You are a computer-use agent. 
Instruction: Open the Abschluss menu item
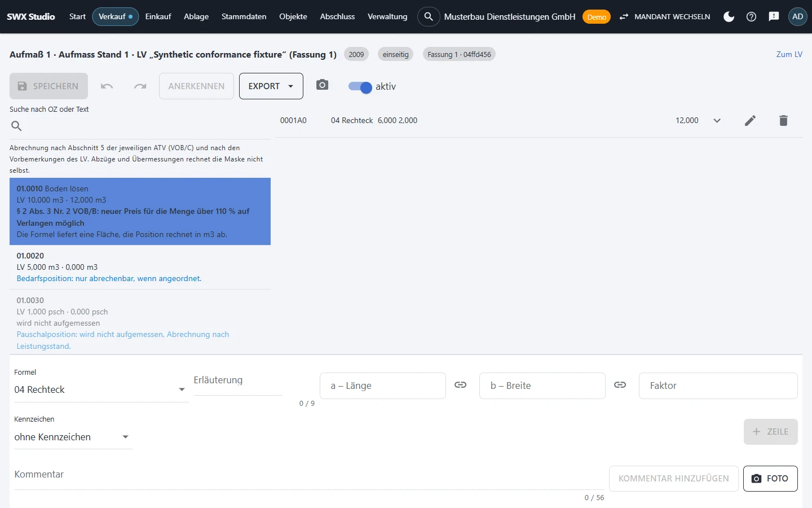337,17
